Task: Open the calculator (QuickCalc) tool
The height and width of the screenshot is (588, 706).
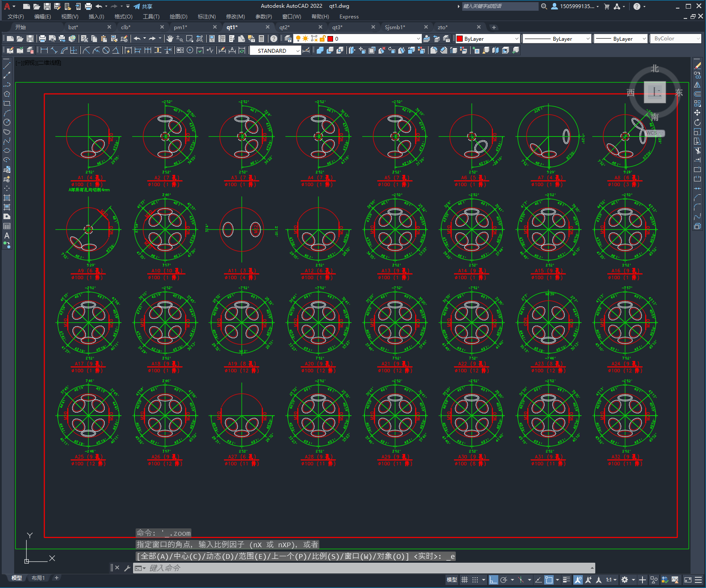Action: [261, 39]
